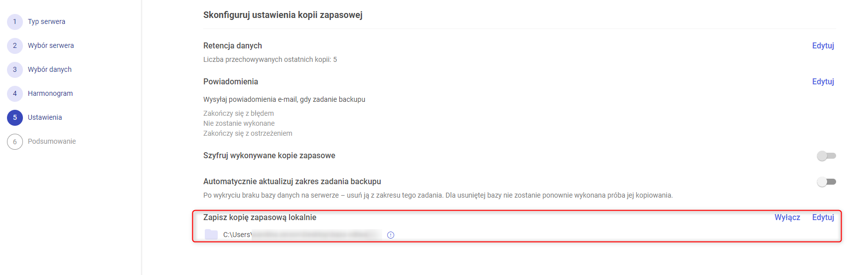This screenshot has width=868, height=275.
Task: Edit Powiadomienia settings
Action: point(823,81)
